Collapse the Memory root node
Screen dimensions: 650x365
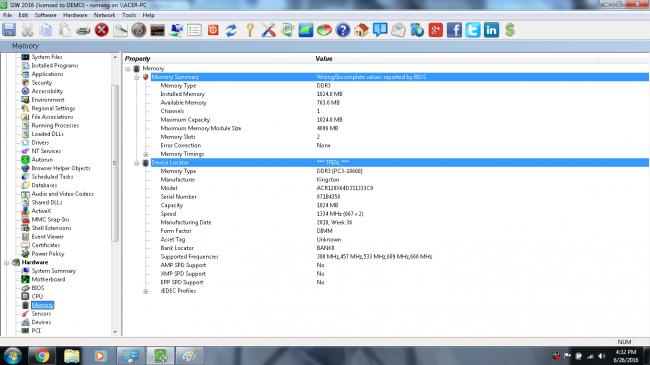128,68
